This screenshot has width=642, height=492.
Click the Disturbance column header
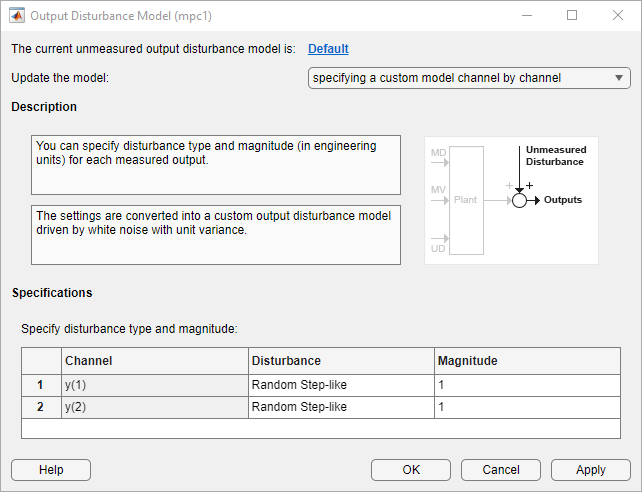click(x=340, y=361)
